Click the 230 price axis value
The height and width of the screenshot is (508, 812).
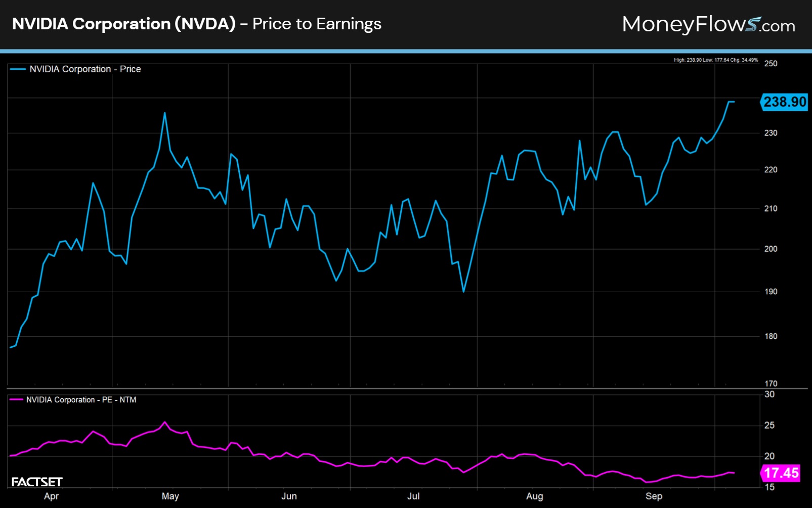tap(771, 133)
